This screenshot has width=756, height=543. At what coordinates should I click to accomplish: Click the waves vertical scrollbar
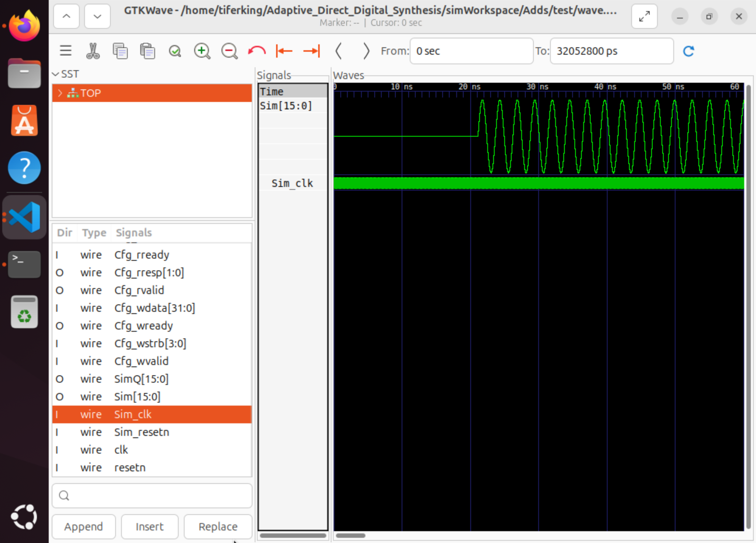pos(749,307)
